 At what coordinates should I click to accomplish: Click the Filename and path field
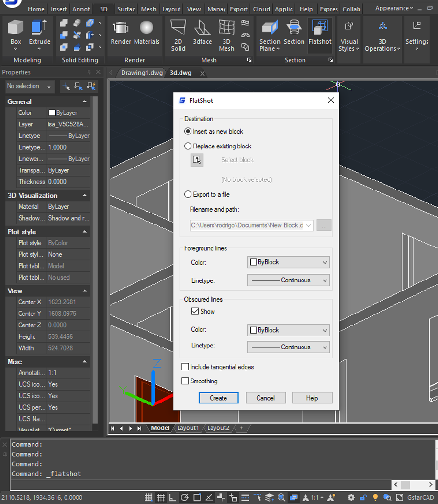tap(251, 225)
